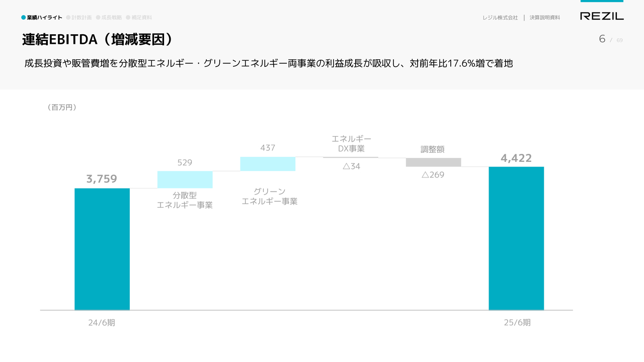Click the (百万円) unit label
The height and width of the screenshot is (362, 644).
click(61, 107)
